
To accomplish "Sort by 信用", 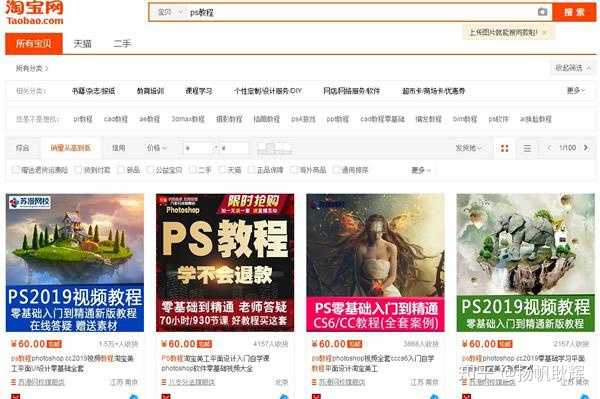I will click(x=119, y=148).
